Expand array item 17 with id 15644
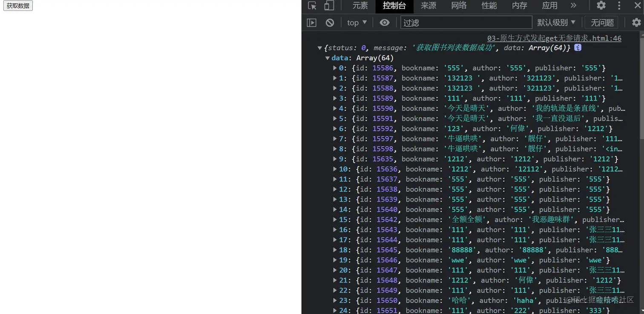 pos(335,240)
